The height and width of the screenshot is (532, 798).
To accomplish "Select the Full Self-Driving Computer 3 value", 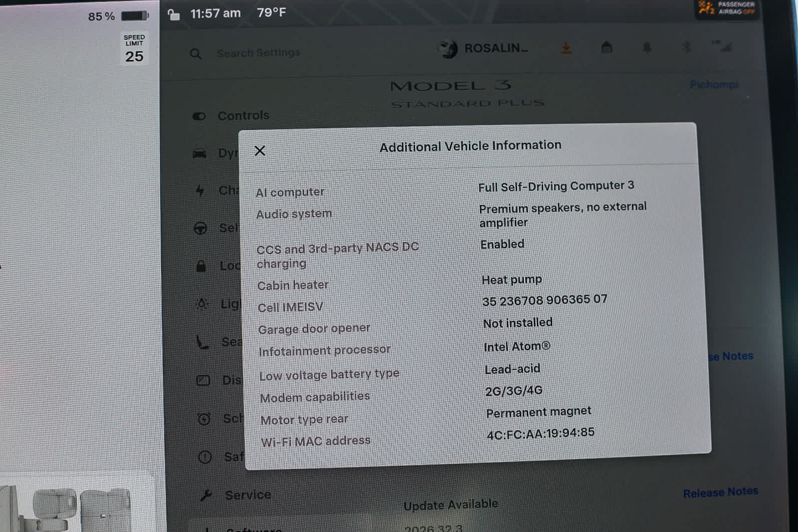I will (556, 186).
